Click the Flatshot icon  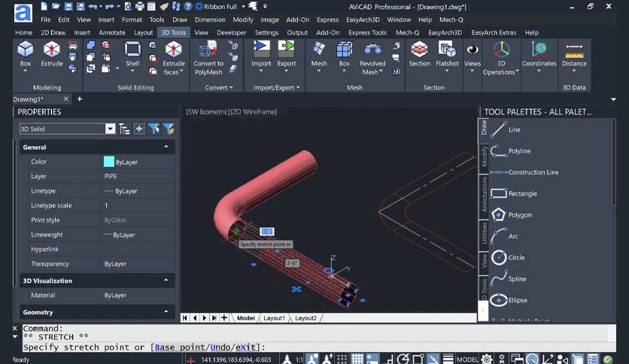(447, 50)
